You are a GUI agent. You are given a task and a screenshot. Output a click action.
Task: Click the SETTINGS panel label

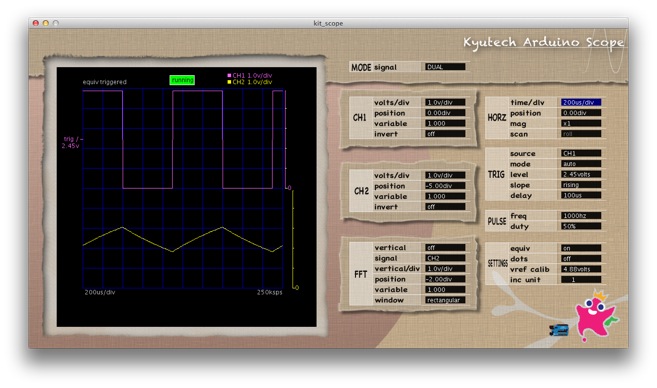point(497,264)
